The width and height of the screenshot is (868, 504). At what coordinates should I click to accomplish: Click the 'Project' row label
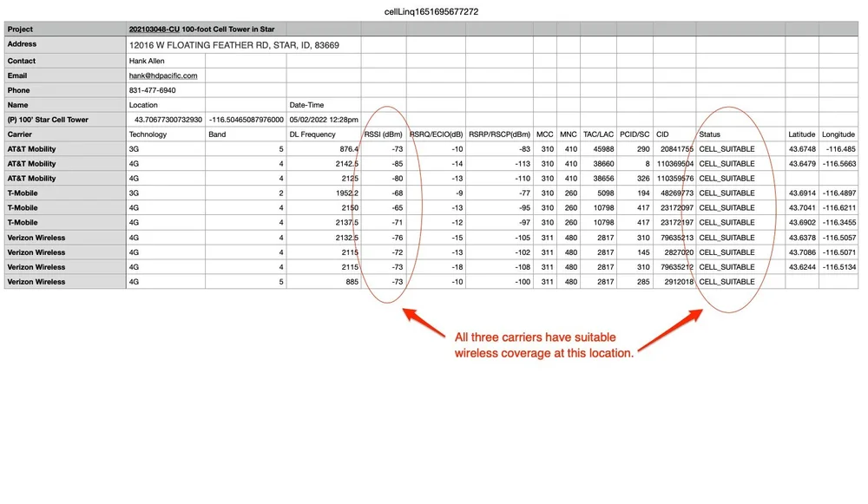click(20, 29)
